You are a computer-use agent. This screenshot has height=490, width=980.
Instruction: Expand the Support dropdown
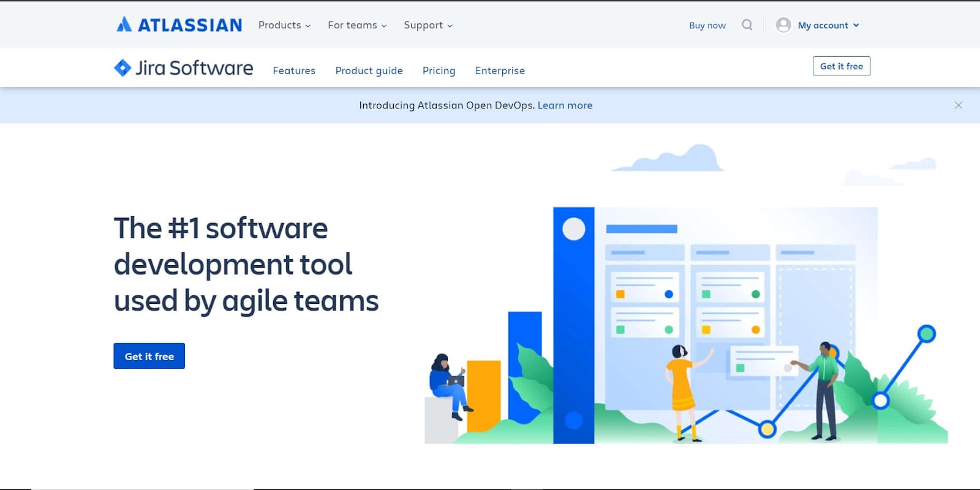click(x=428, y=25)
